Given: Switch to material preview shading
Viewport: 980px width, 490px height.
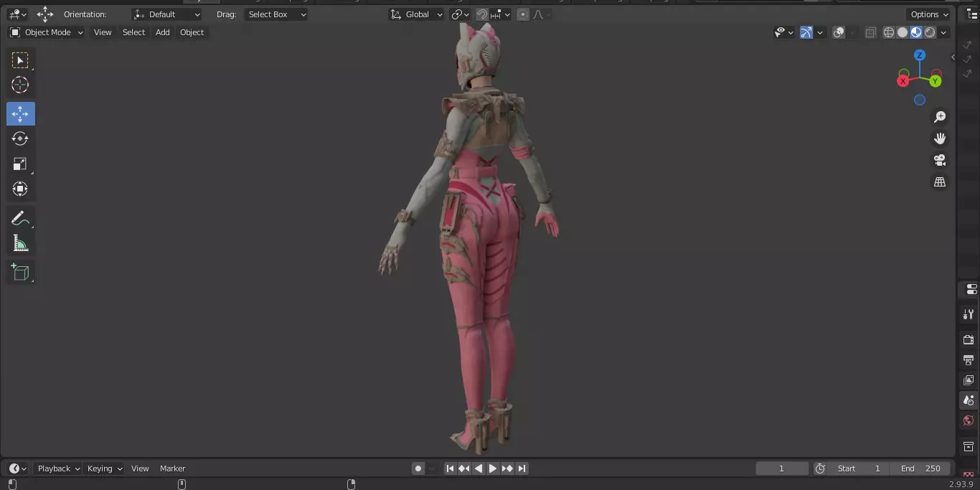Looking at the screenshot, I should [916, 32].
